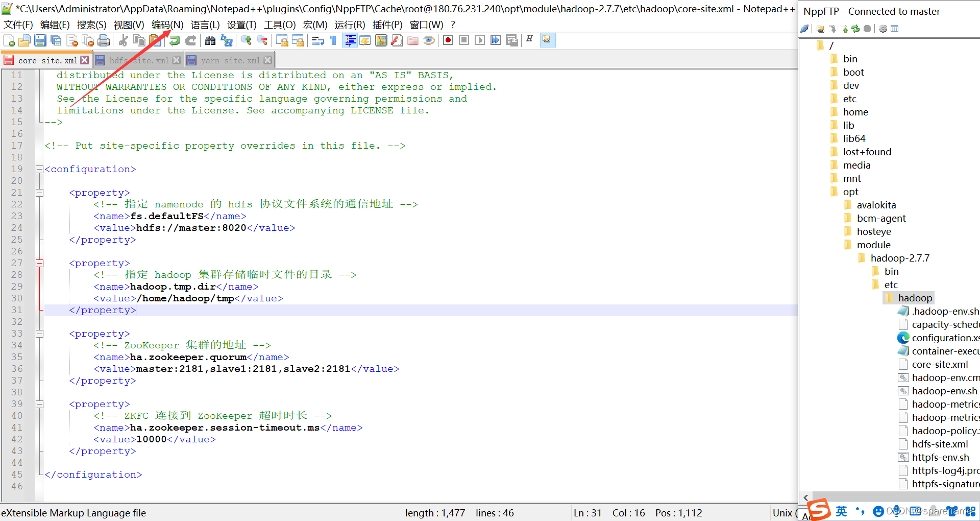Screen dimensions: 980x521
Task: Toggle indent guides in the toolbar
Action: coord(350,40)
